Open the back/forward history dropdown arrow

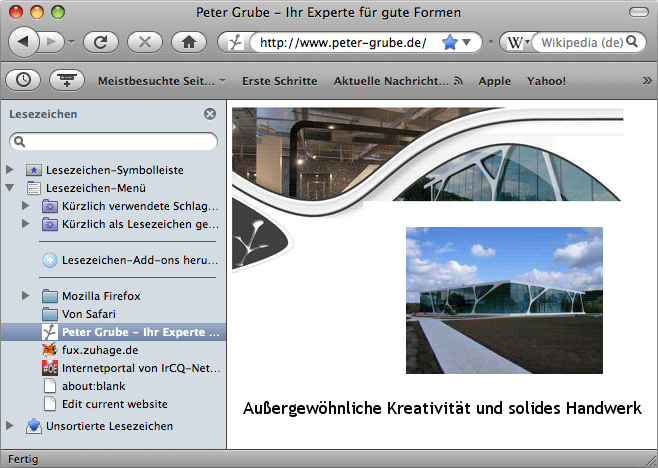(x=72, y=42)
